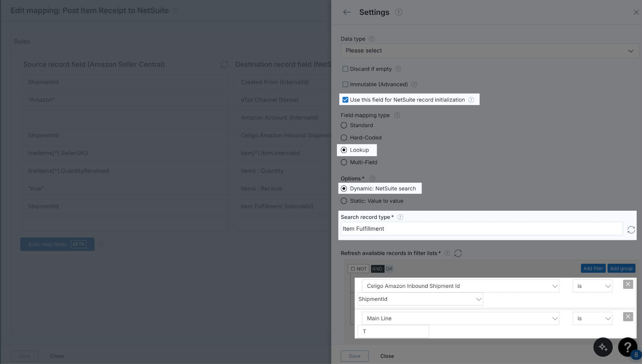Open help for Discard if empty
This screenshot has height=364, width=642.
click(x=398, y=69)
